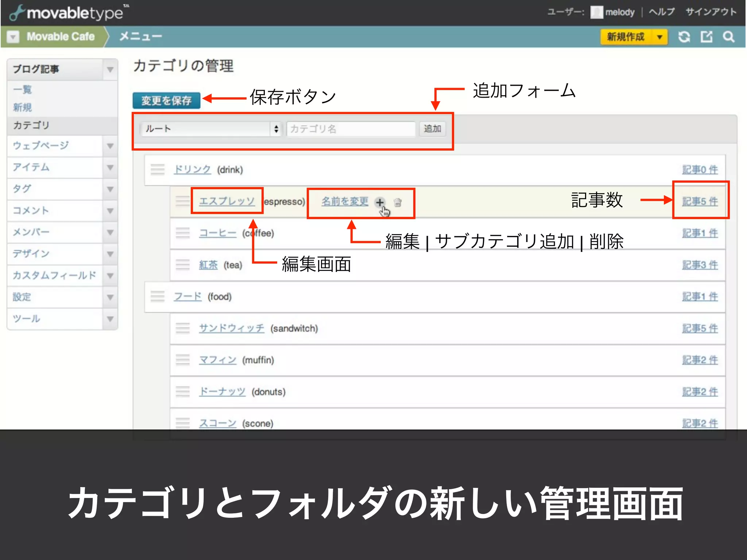Click 追加 button to add category
This screenshot has width=747, height=560.
[432, 129]
